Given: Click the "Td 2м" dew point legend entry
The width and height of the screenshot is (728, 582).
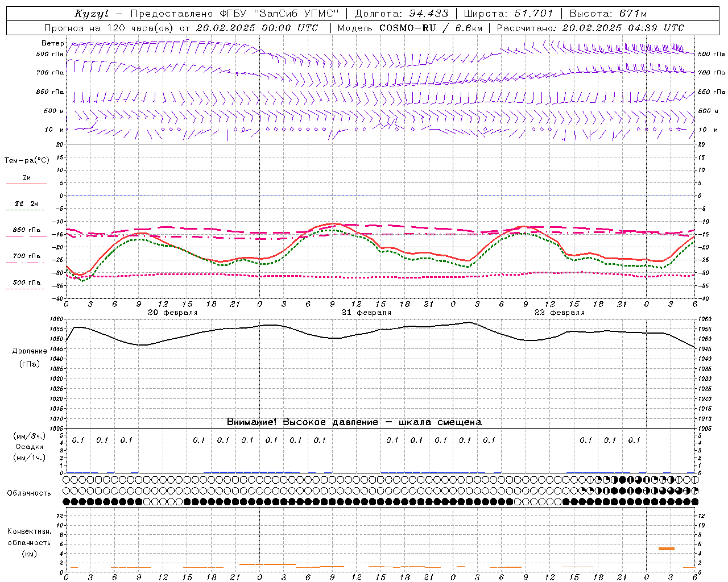Looking at the screenshot, I should coord(27,203).
